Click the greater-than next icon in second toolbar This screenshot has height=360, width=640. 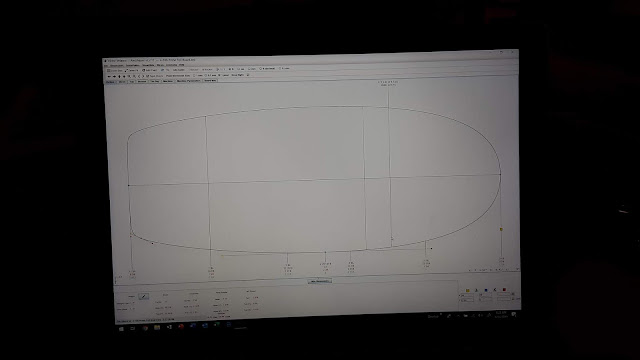(x=143, y=76)
